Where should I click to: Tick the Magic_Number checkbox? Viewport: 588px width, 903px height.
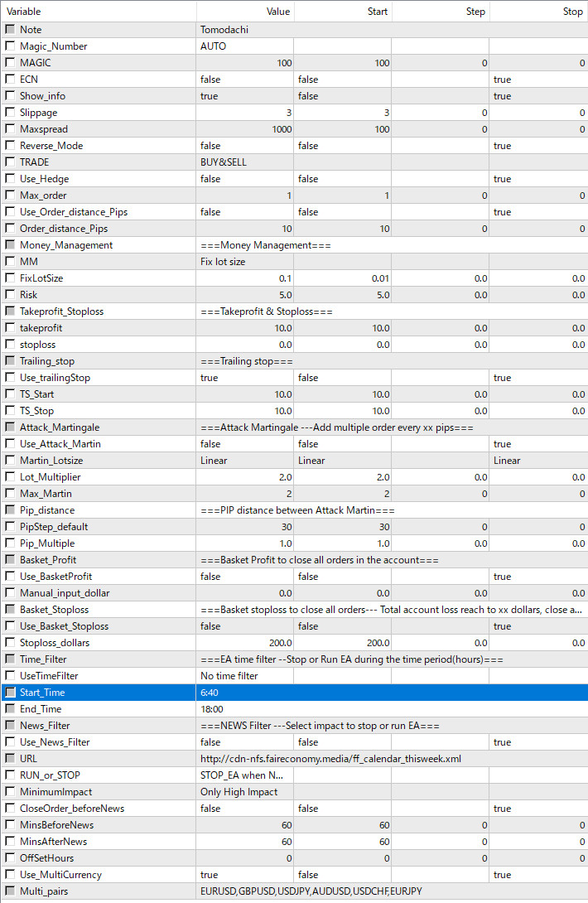coord(11,46)
